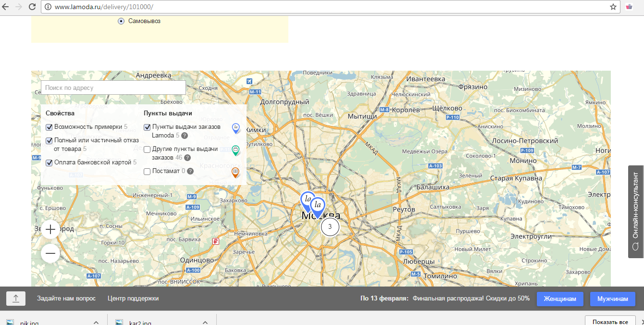Click the Мытищи label on the map
Image resolution: width=644 pixels, height=325 pixels.
tap(362, 116)
